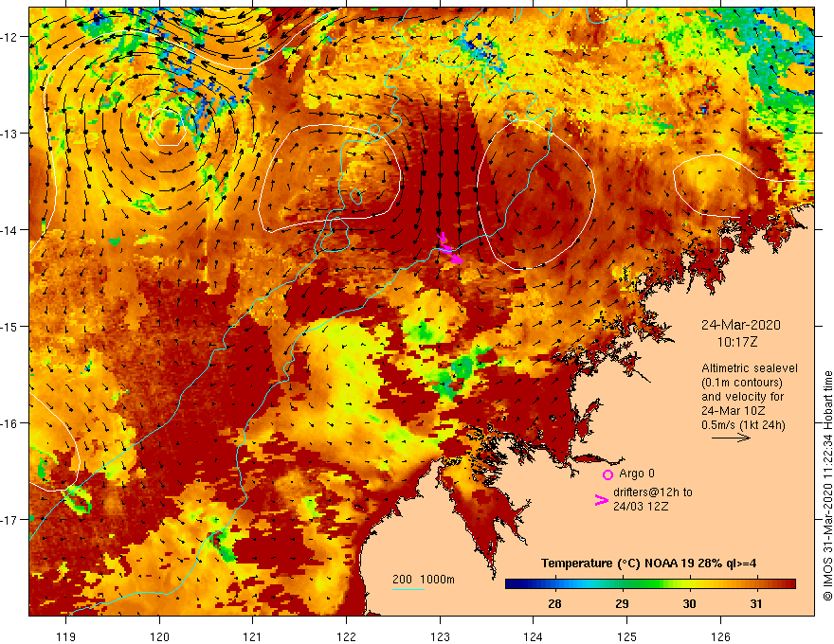Click the longitude axis label 121
This screenshot has height=644, width=834.
click(x=253, y=636)
